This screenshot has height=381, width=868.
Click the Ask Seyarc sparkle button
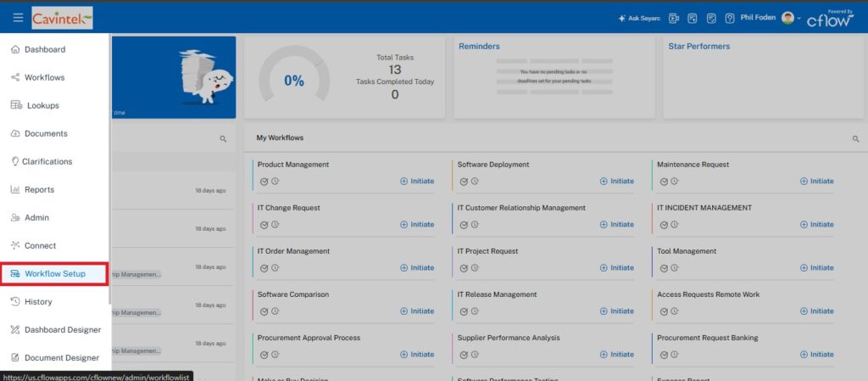641,18
